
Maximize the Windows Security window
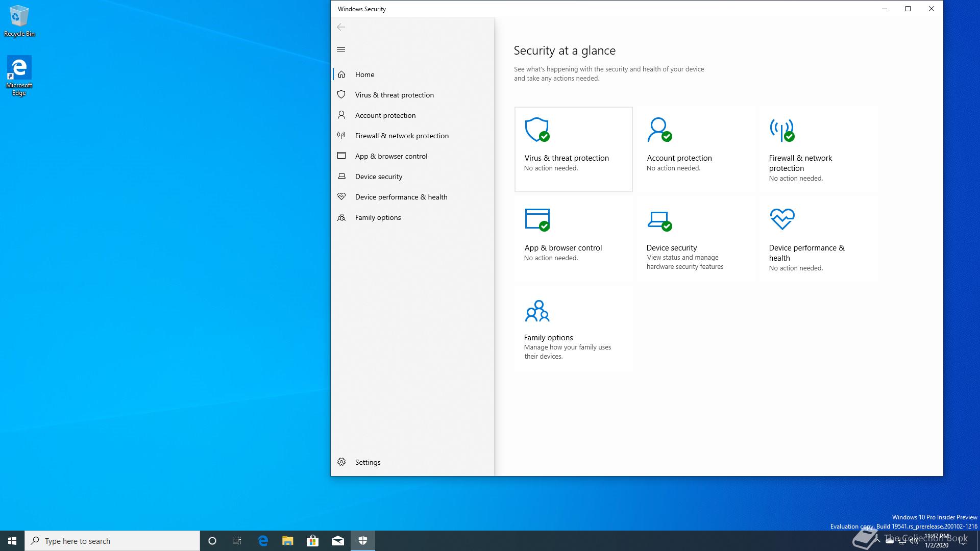click(x=908, y=9)
